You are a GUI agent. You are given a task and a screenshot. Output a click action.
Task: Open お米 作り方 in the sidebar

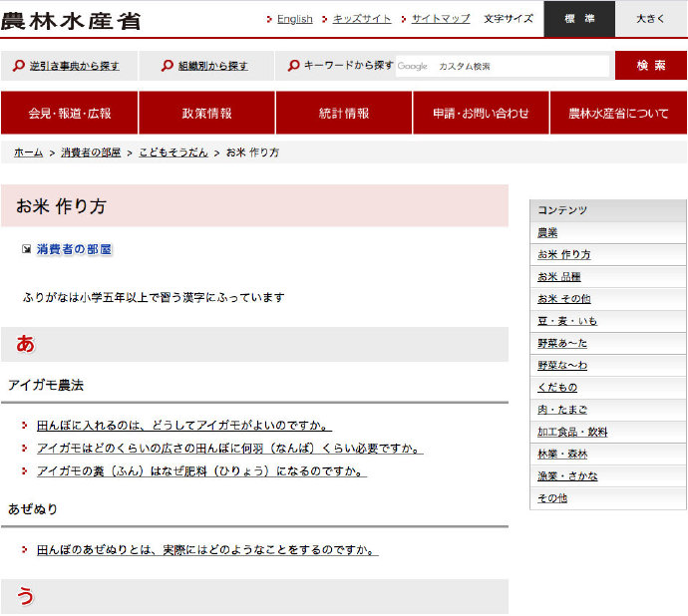tap(564, 254)
